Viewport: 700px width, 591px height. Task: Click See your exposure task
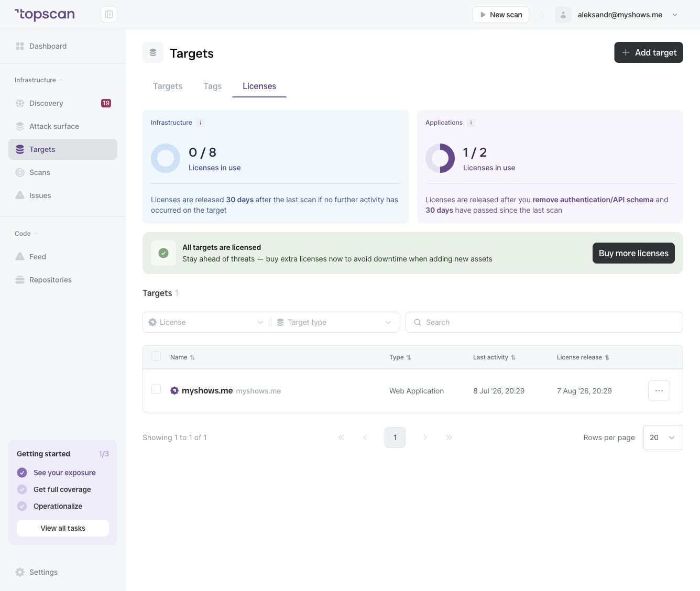(x=64, y=473)
